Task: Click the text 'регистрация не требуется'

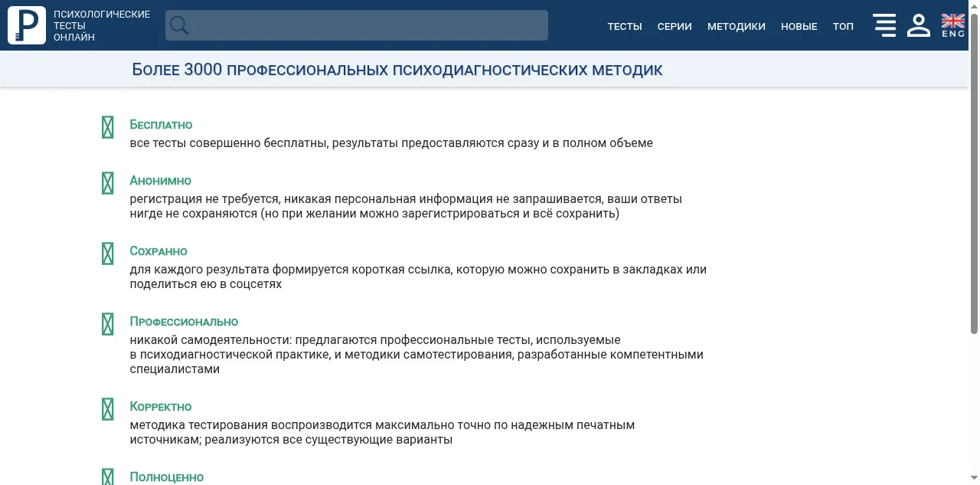Action: (205, 199)
